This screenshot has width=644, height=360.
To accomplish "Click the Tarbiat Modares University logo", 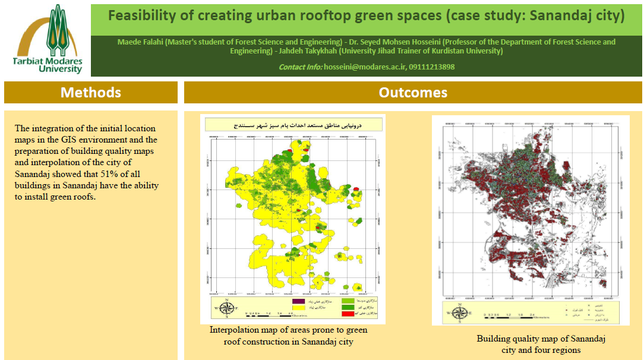I will pyautogui.click(x=47, y=39).
